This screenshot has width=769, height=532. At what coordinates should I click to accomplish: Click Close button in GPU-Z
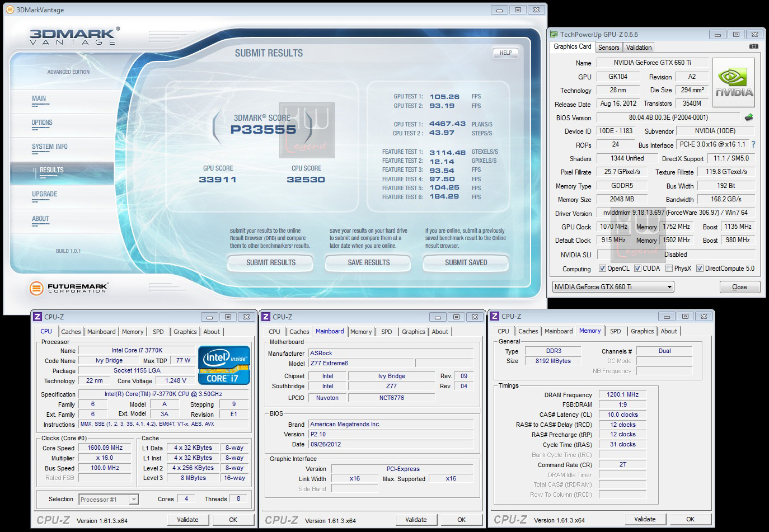[739, 287]
